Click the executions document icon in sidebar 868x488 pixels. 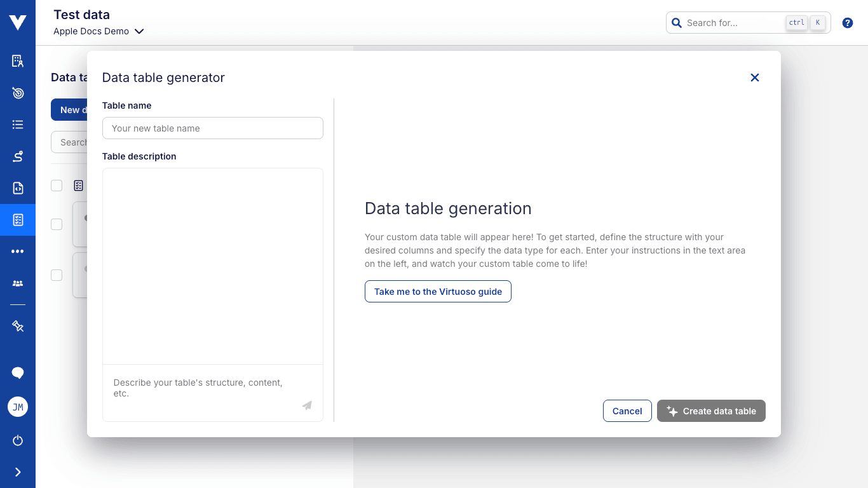click(x=17, y=187)
